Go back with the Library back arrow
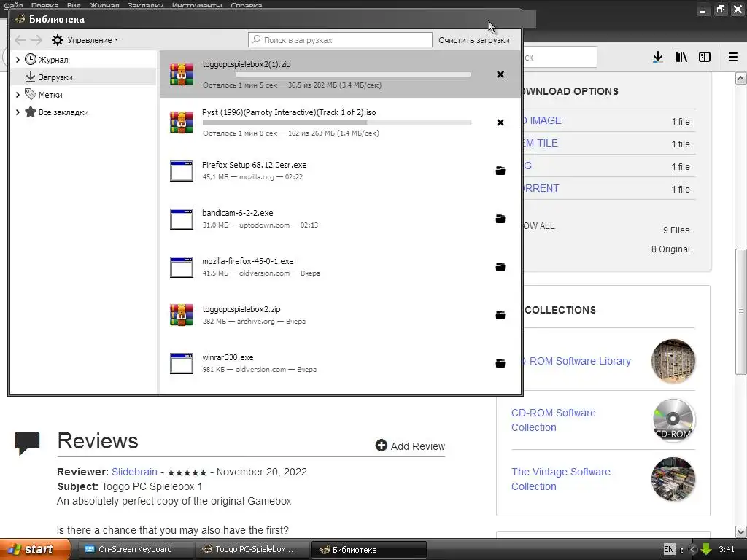Screen dimensions: 747x560 click(x=20, y=40)
